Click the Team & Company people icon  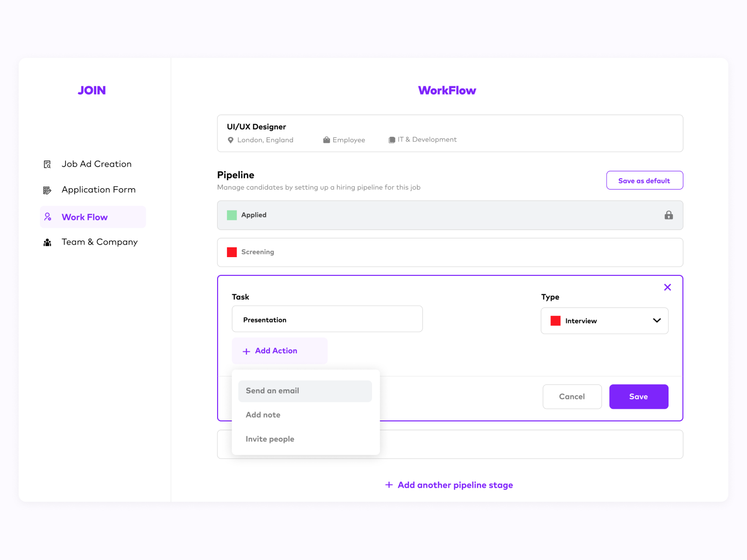click(47, 242)
